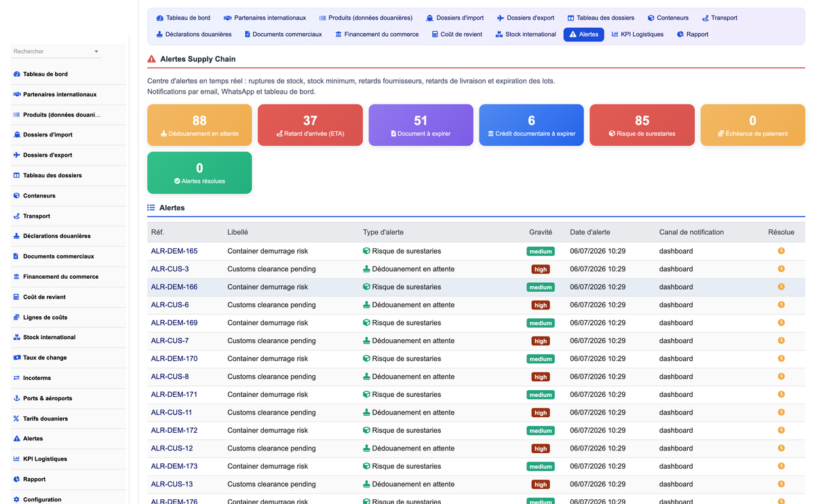Image resolution: width=814 pixels, height=504 pixels.
Task: Click the boxes icon beside Stock international in the sidebar
Action: click(16, 337)
